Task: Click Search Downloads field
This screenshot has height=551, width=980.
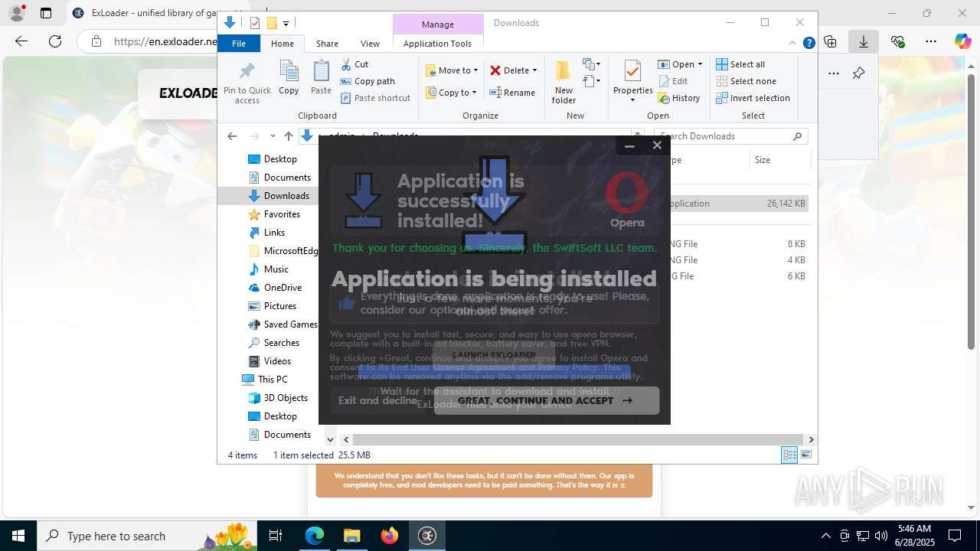Action: click(731, 136)
